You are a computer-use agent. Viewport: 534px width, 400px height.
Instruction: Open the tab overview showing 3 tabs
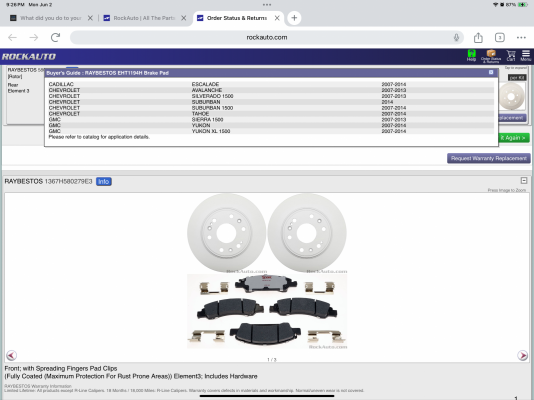(x=500, y=37)
